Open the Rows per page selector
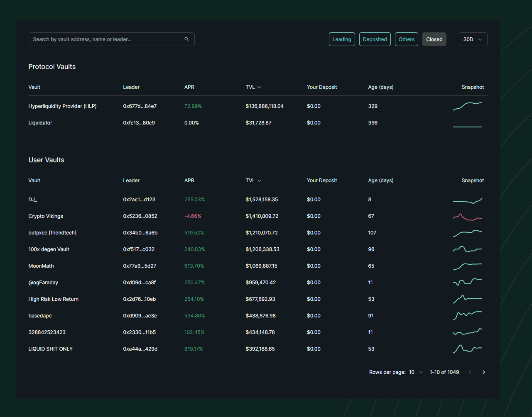Screen dimensions: 532x417 coord(415,372)
